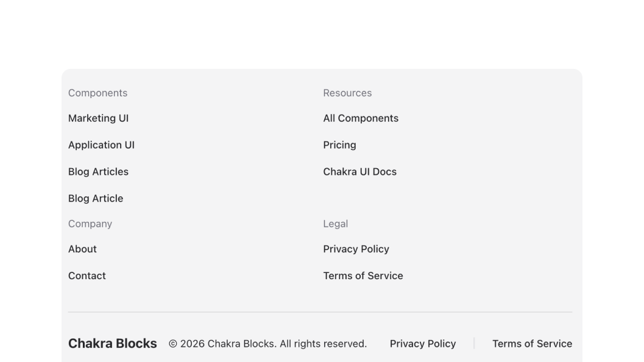644x362 pixels.
Task: Click the Legal column heading
Action: (x=335, y=224)
